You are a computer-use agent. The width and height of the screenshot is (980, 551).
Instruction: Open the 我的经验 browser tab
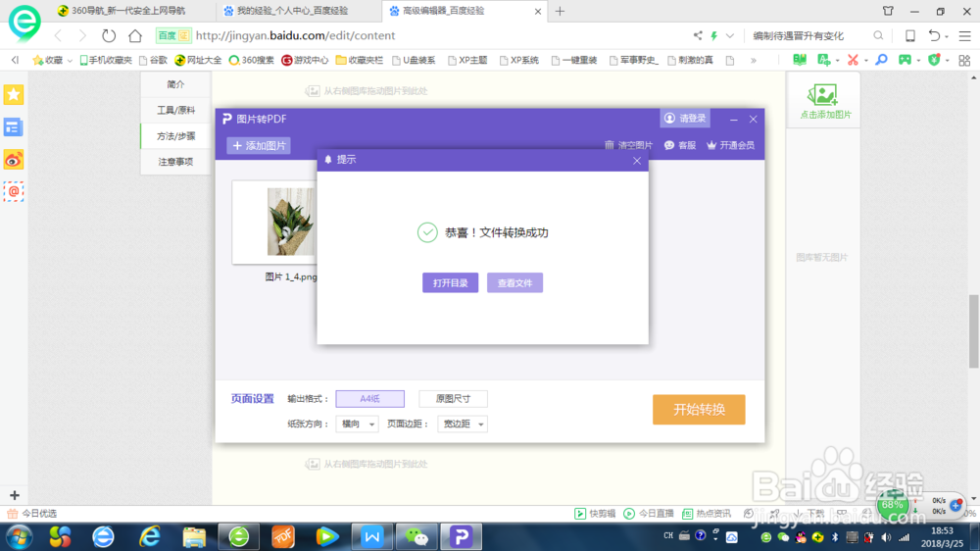click(294, 11)
